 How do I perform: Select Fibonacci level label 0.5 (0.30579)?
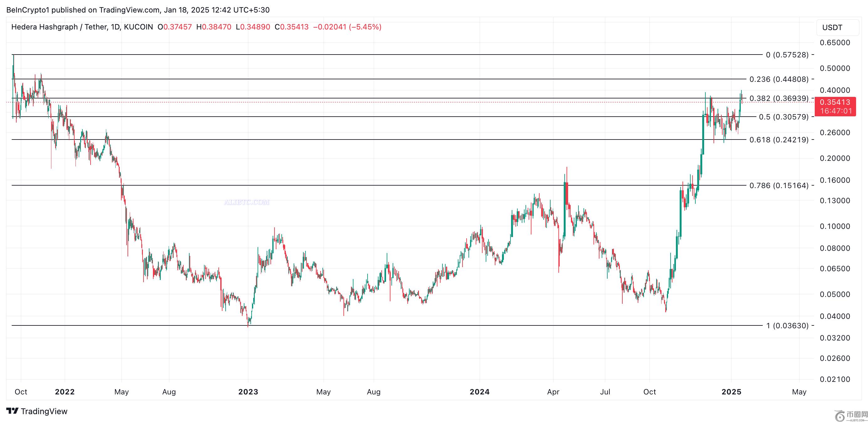784,117
